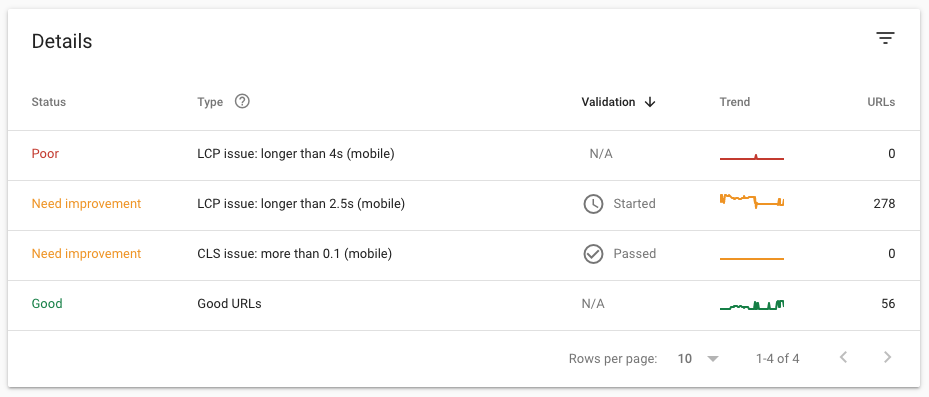The image size is (929, 397).
Task: Open the Good URLs row
Action: 464,305
